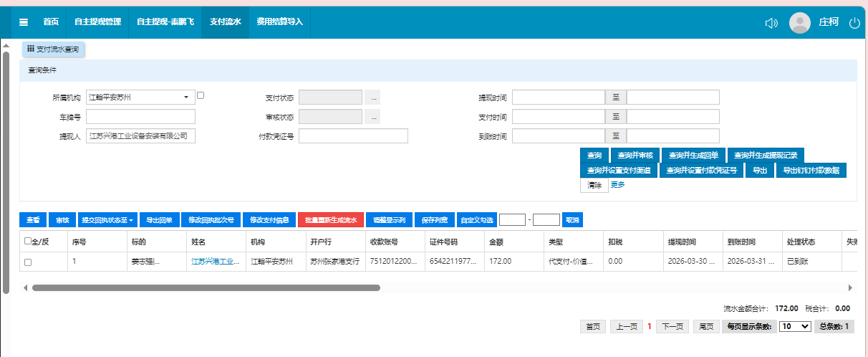Switch to the 自主提现管理 tab

[97, 22]
